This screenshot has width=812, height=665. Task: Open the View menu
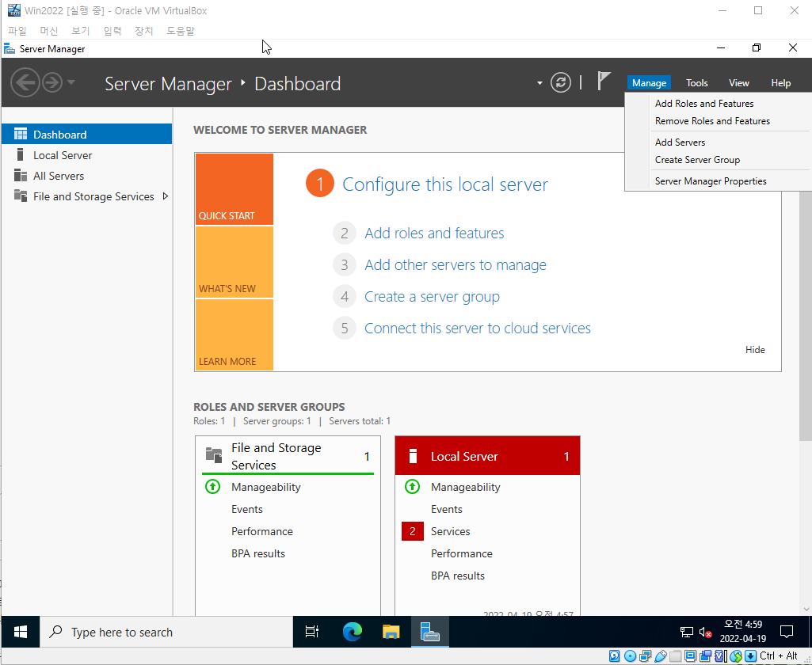738,83
